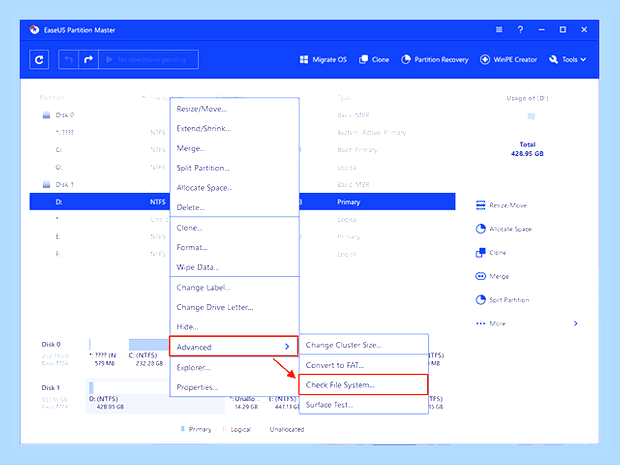The width and height of the screenshot is (620, 465).
Task: Select Disk 1 row in partition list
Action: click(x=242, y=185)
